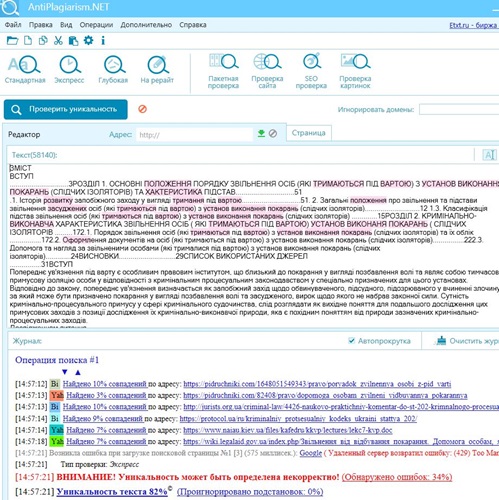Viewport: 499px width, 500px height.
Task: Click into the http:// address field
Action: pyautogui.click(x=194, y=135)
